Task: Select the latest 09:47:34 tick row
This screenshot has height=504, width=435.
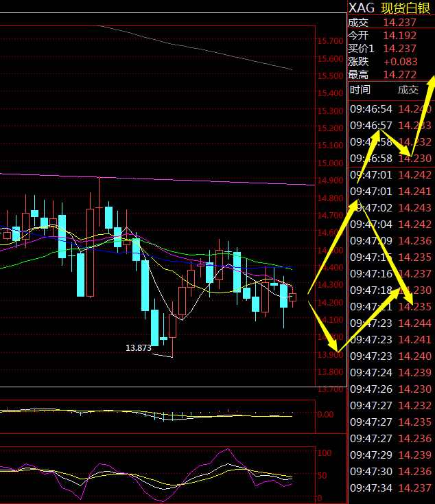Action: point(390,488)
